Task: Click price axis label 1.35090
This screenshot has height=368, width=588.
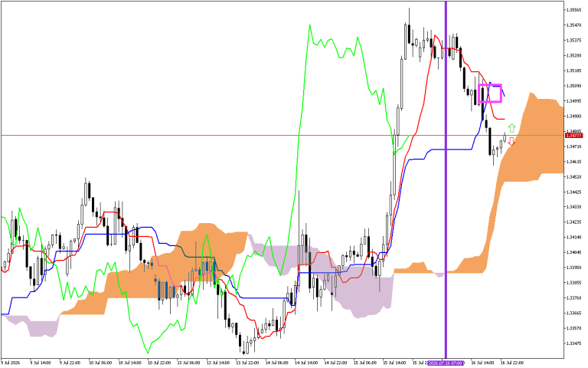Action: (x=573, y=86)
